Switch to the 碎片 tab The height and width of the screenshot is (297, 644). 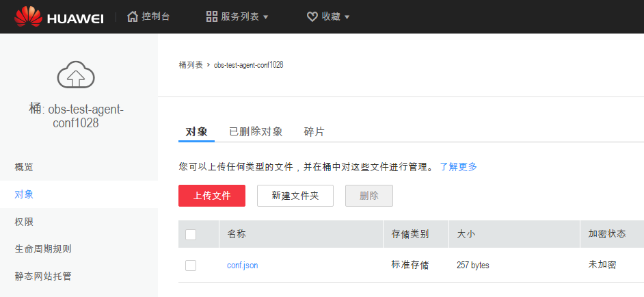click(314, 131)
